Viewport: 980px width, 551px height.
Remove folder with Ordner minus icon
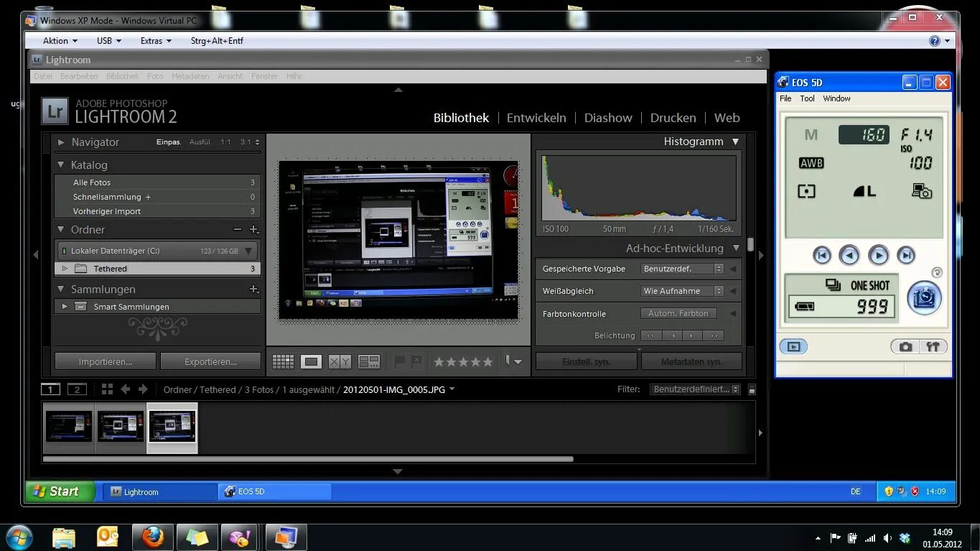tap(238, 229)
